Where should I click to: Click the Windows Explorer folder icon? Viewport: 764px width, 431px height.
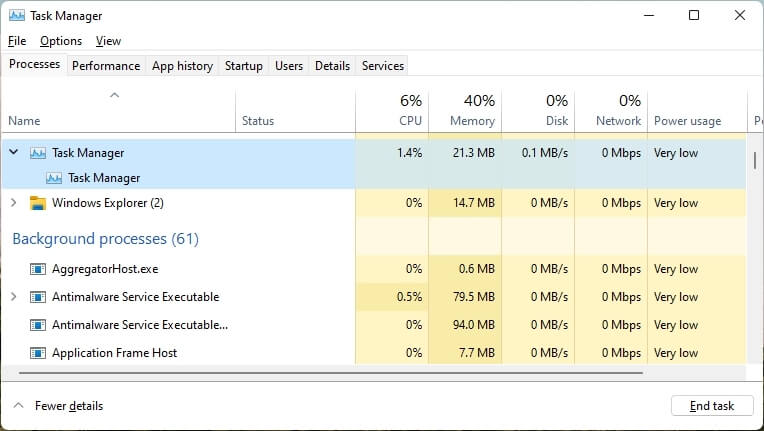click(38, 203)
